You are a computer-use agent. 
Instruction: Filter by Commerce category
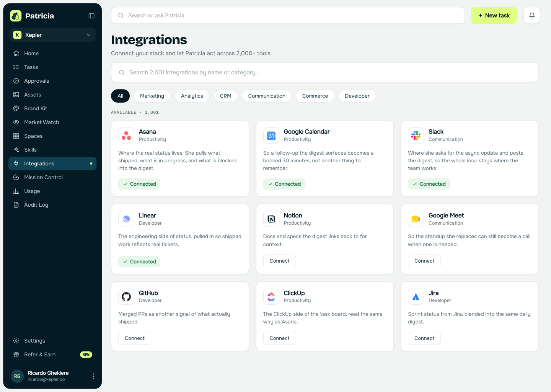click(x=315, y=96)
